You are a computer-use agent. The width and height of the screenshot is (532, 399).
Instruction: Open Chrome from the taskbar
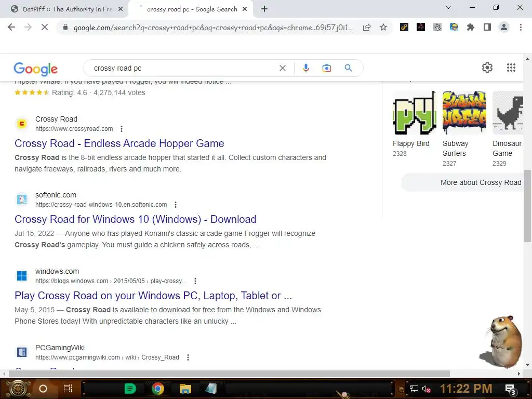click(157, 389)
